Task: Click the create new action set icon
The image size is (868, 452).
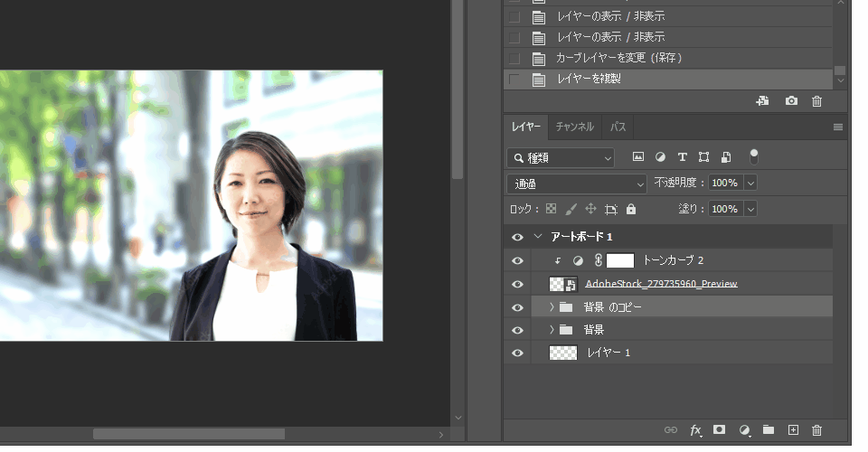Action: point(762,100)
